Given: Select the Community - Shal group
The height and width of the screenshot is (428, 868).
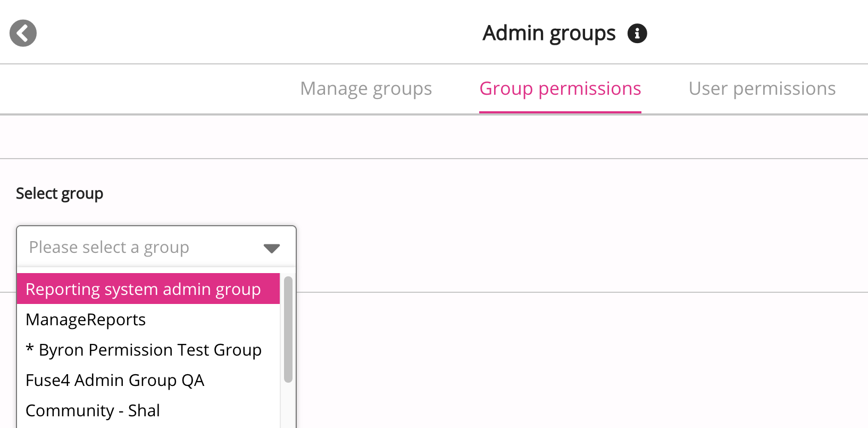Looking at the screenshot, I should [93, 410].
